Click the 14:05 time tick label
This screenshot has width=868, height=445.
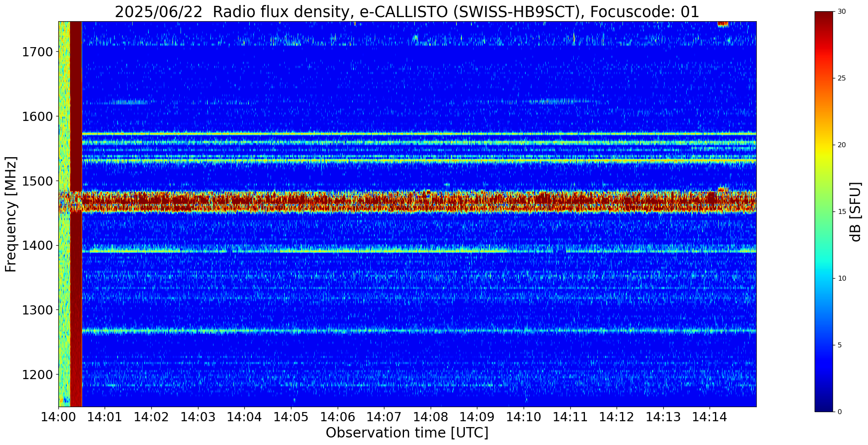(x=291, y=417)
